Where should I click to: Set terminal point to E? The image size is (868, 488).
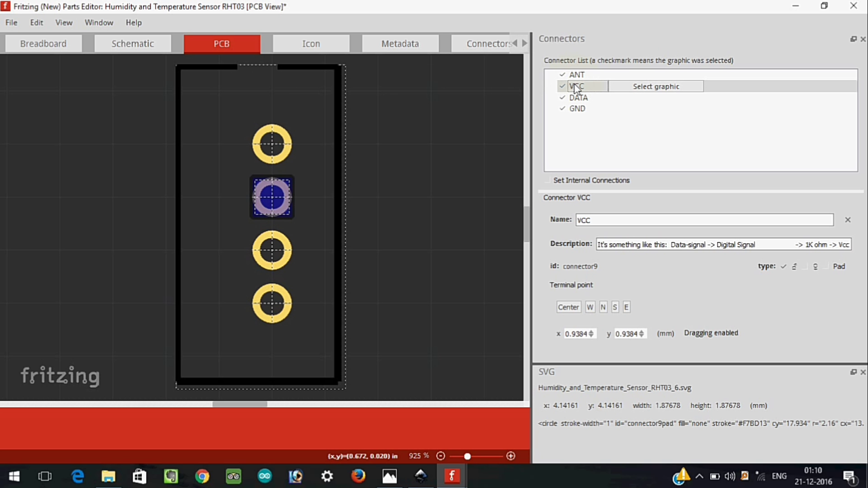pyautogui.click(x=626, y=307)
